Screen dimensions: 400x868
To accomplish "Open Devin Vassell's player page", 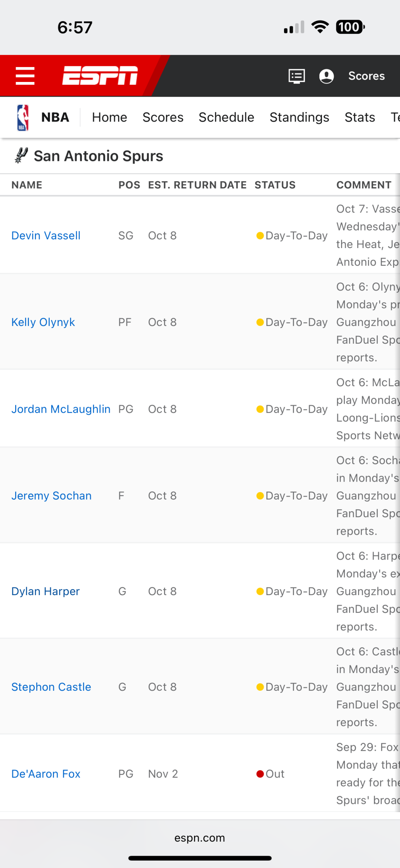I will pos(46,235).
